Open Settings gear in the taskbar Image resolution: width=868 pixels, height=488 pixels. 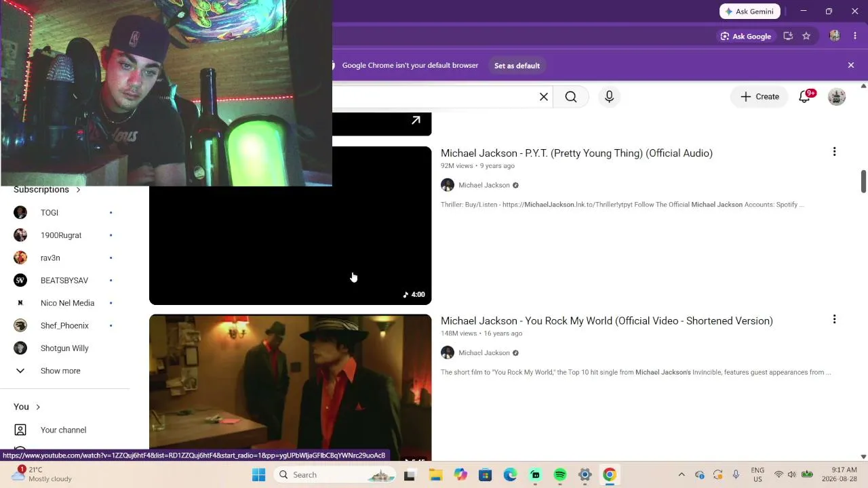pyautogui.click(x=585, y=475)
